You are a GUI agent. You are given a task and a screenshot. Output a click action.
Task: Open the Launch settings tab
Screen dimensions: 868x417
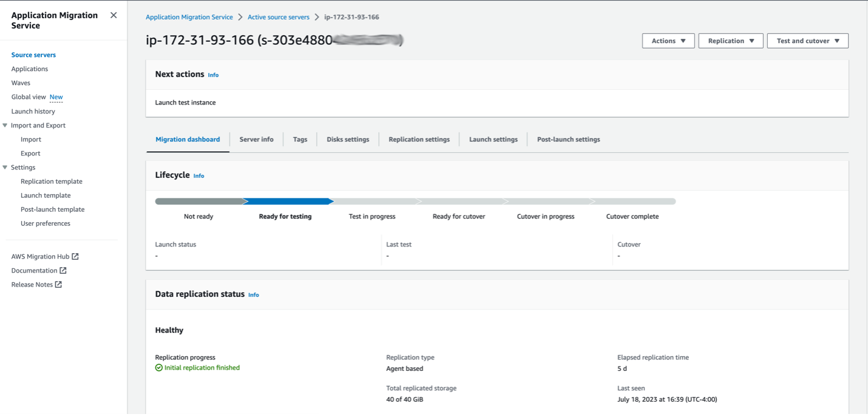point(493,140)
